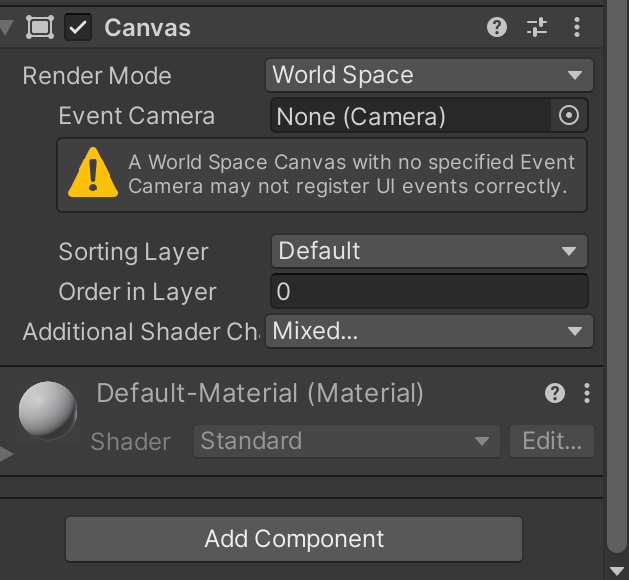Open the Shader Standard dropdown
Screen dimensions: 629x580
[347, 441]
